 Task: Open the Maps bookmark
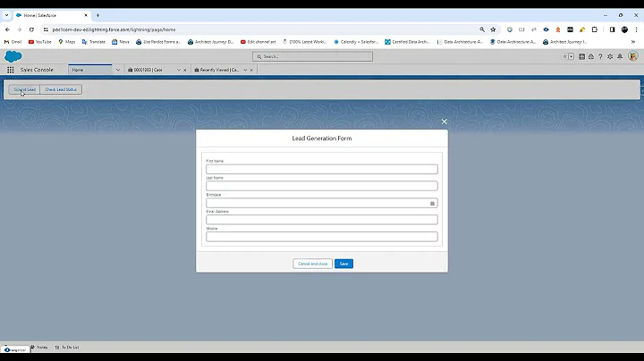pyautogui.click(x=67, y=42)
